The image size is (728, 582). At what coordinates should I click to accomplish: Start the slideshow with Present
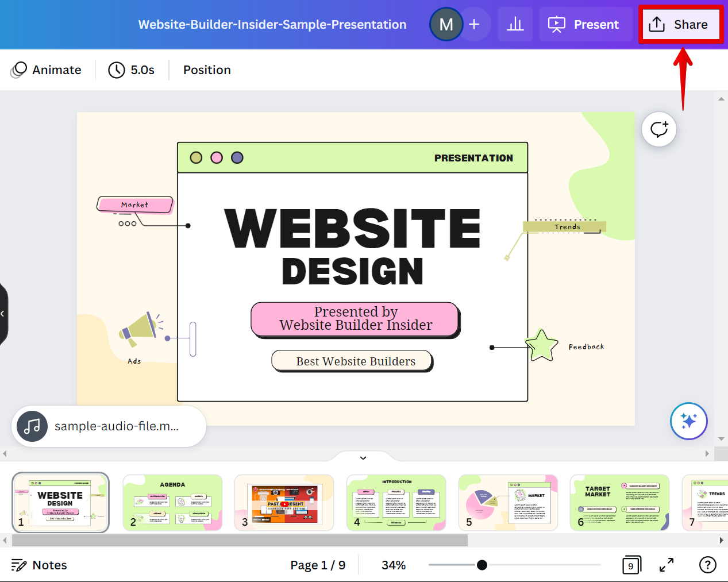tap(585, 24)
